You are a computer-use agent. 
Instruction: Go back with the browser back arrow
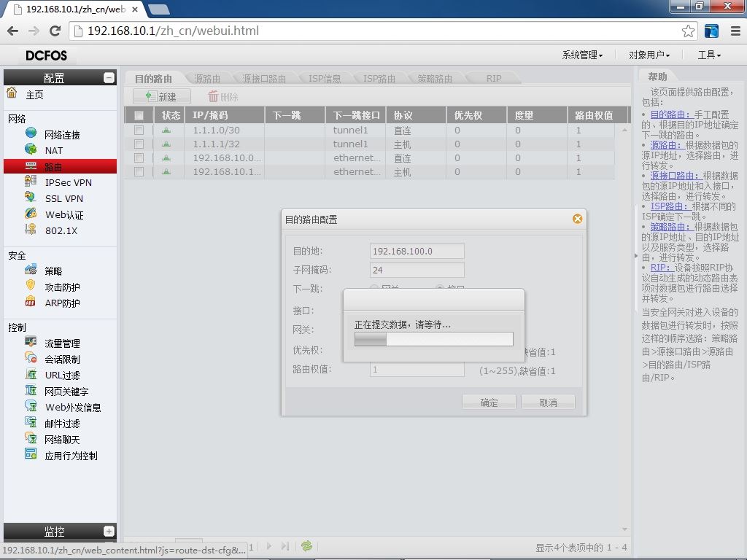coord(13,31)
